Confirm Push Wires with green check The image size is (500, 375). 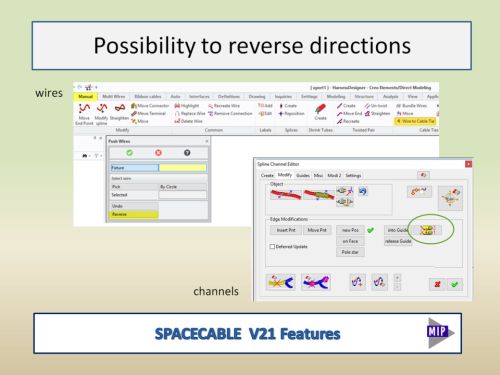(x=129, y=153)
